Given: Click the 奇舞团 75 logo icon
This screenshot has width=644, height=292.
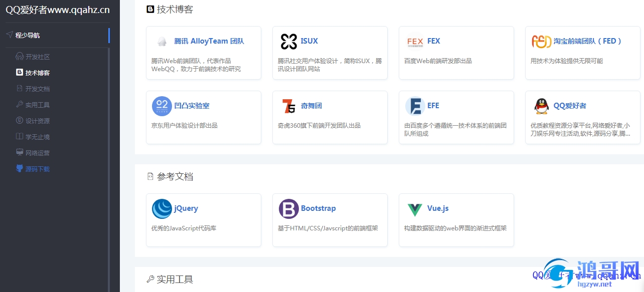Looking at the screenshot, I should [x=288, y=106].
